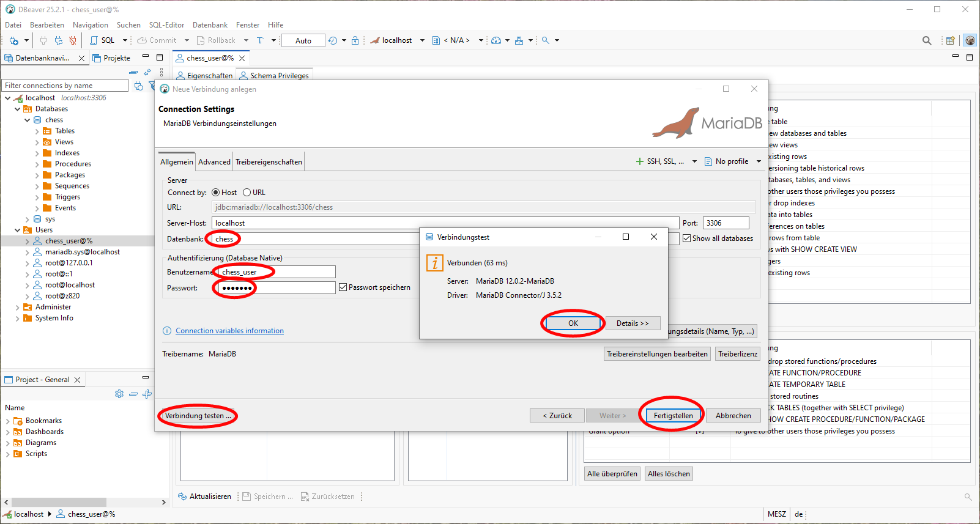Viewport: 980px width, 524px height.
Task: Click the disconnect icon in main toolbar
Action: [73, 40]
